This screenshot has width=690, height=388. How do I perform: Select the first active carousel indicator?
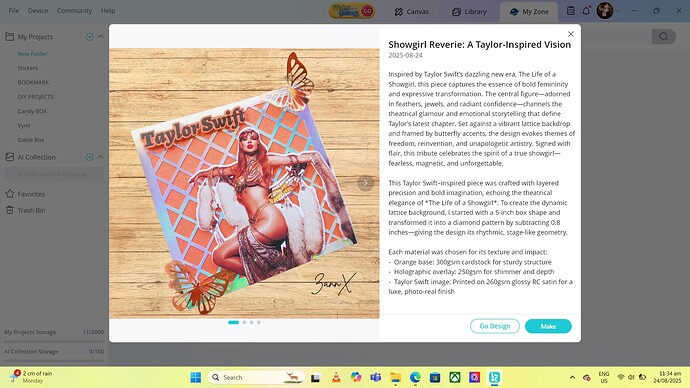(233, 322)
